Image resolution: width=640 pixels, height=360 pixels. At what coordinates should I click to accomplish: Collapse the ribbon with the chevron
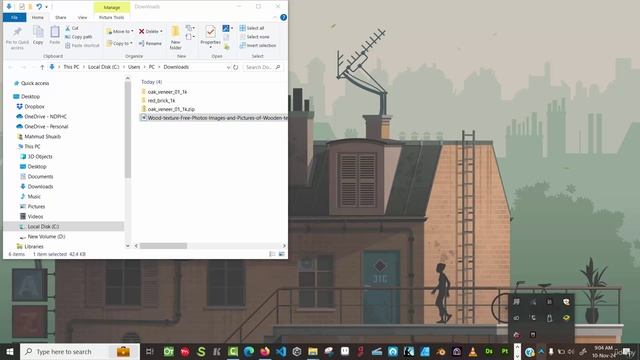pyautogui.click(x=275, y=17)
